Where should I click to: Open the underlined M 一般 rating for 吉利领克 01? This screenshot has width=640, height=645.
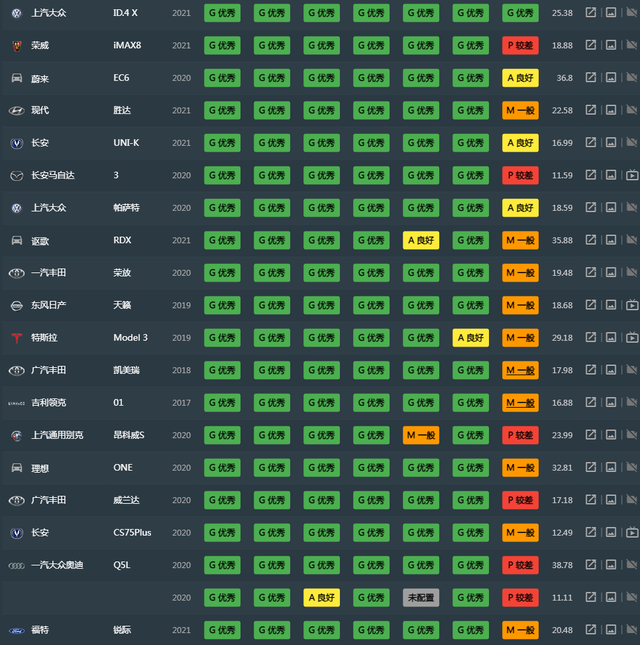(x=520, y=403)
